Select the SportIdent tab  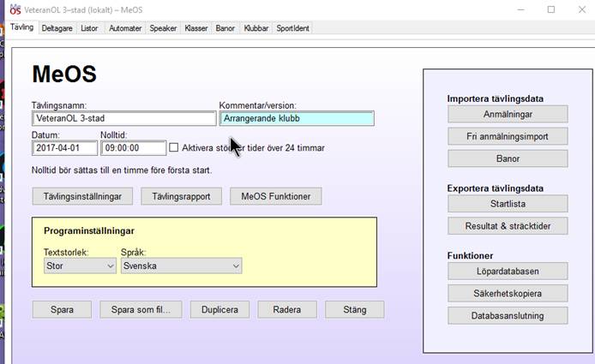(x=292, y=28)
